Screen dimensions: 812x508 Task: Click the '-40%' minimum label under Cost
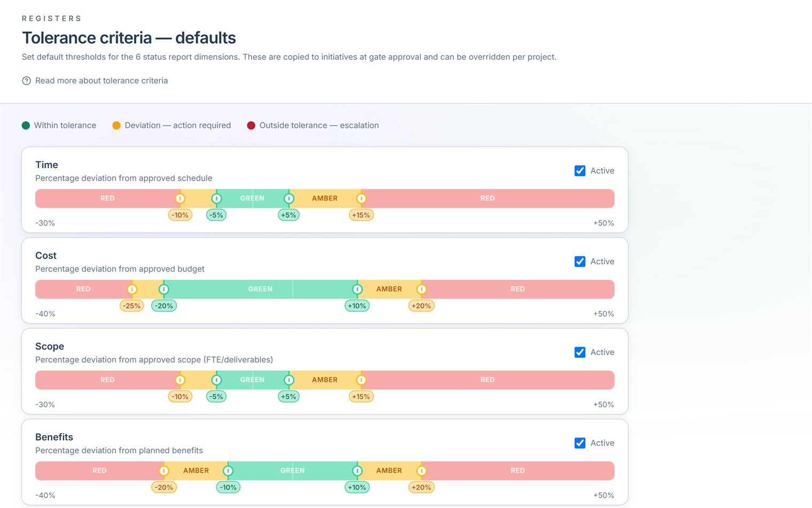(45, 314)
